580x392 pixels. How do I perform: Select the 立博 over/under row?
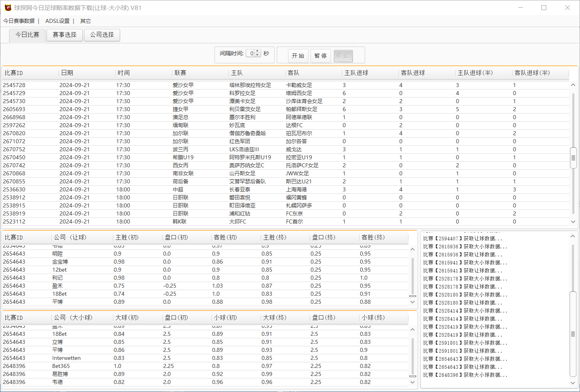205,342
